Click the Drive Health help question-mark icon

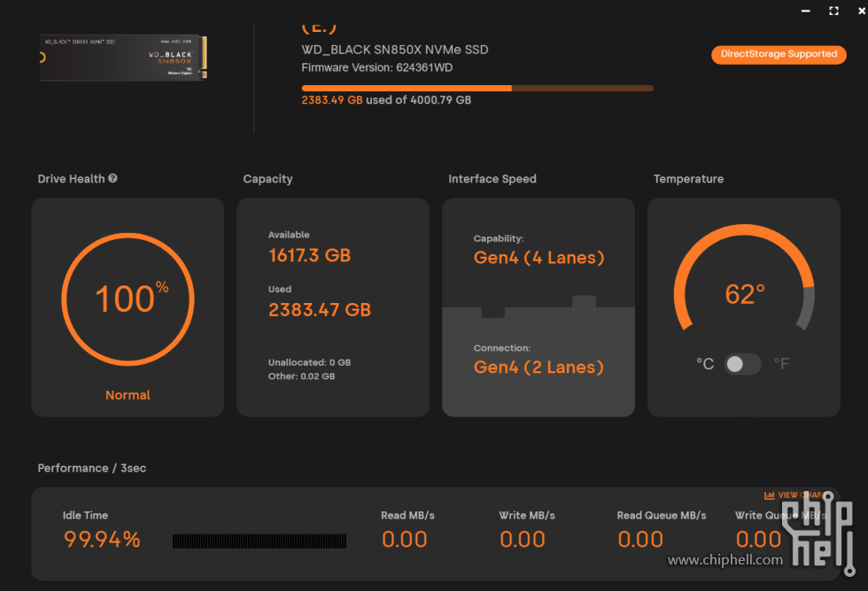tap(113, 178)
